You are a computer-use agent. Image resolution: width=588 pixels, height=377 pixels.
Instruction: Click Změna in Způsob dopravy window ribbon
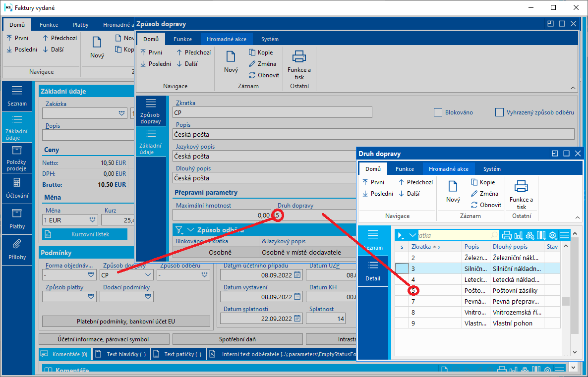click(262, 64)
